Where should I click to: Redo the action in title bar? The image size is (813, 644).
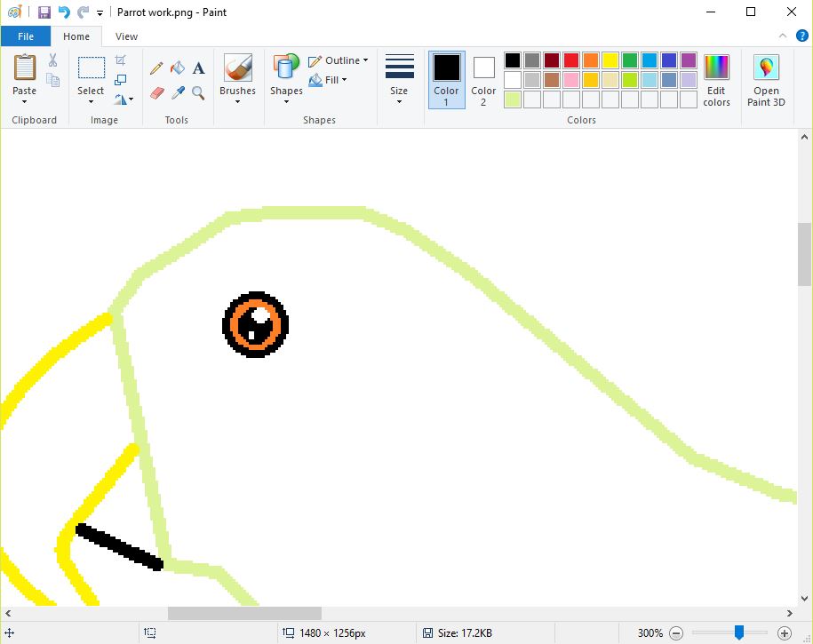[83, 12]
